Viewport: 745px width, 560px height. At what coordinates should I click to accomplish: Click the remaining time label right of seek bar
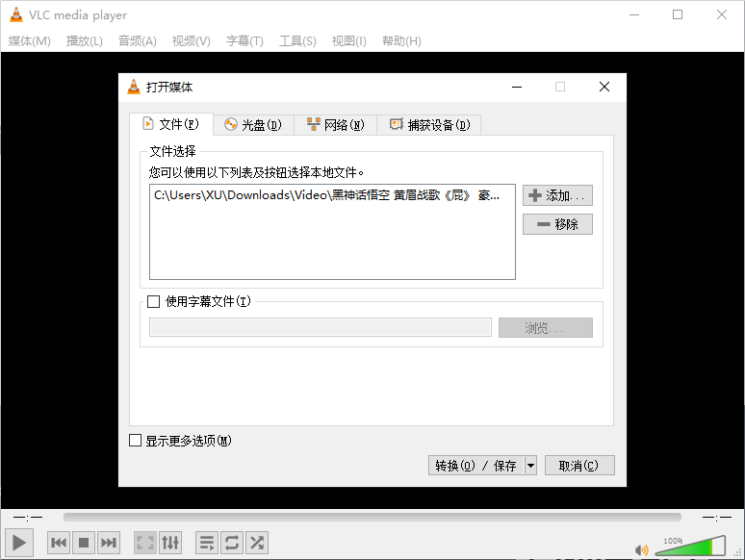point(716,518)
